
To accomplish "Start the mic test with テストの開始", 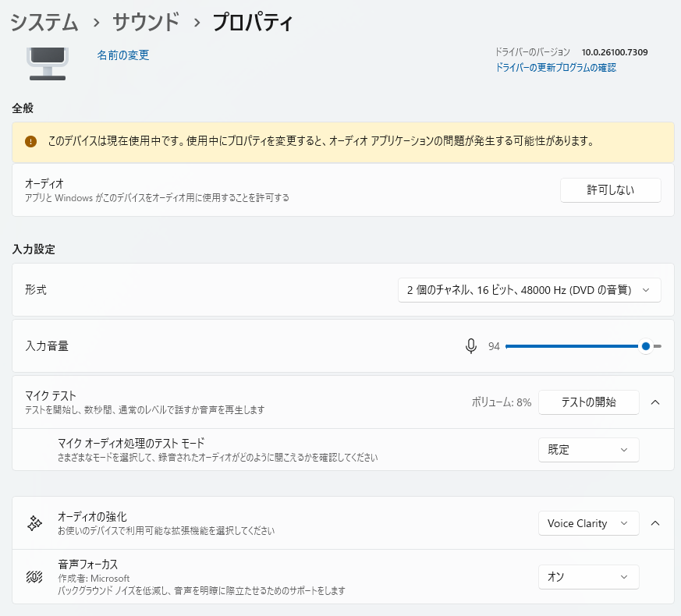I will (588, 402).
